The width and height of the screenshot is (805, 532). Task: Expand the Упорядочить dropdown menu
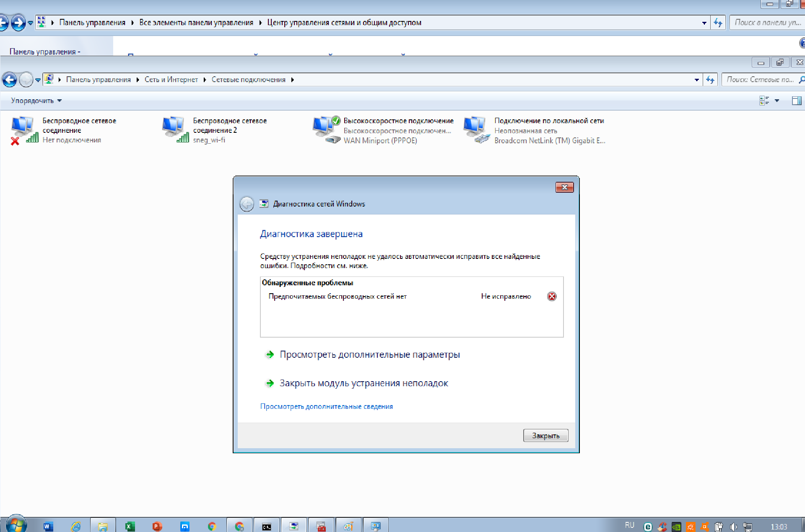click(x=36, y=101)
